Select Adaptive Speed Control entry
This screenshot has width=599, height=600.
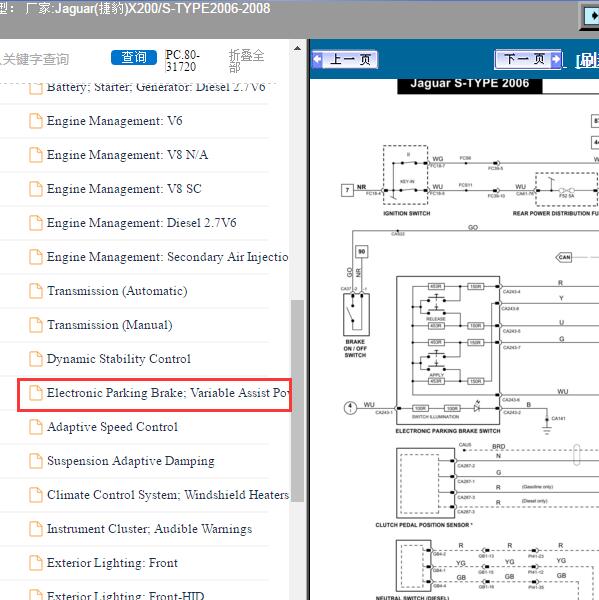point(112,427)
